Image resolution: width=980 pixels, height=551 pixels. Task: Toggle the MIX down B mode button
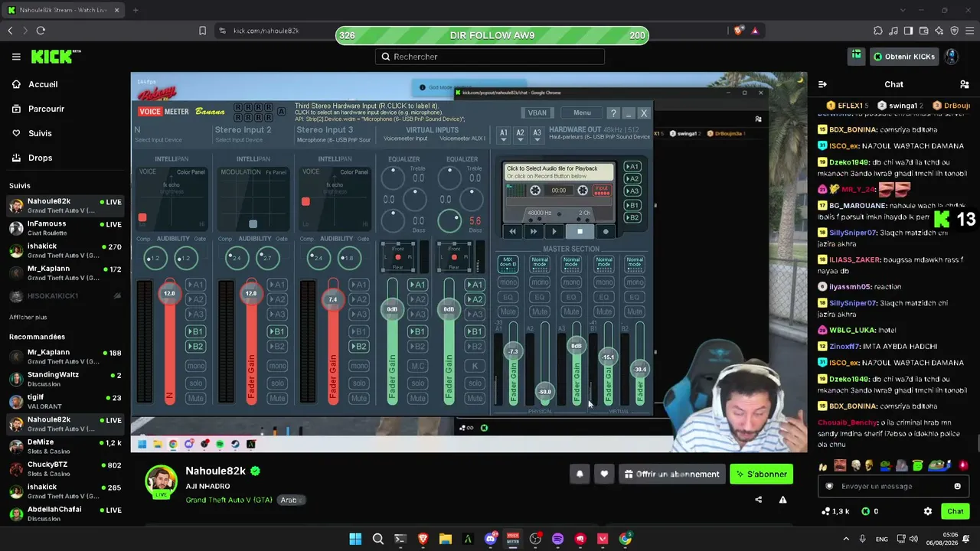[x=508, y=263]
